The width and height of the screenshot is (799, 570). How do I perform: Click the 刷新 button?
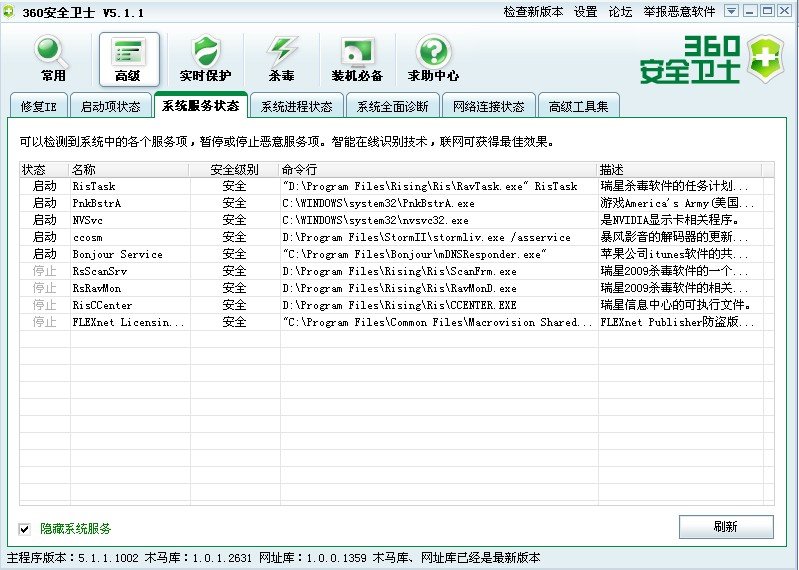tap(726, 527)
